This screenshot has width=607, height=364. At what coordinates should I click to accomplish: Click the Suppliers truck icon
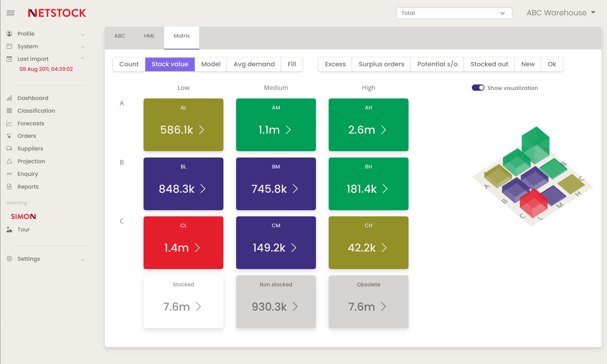[9, 149]
